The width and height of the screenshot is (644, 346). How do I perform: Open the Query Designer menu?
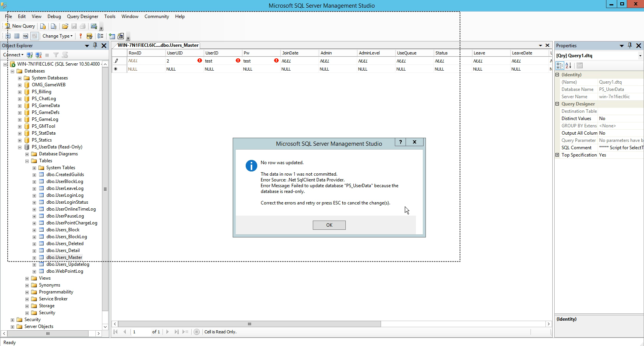(82, 16)
